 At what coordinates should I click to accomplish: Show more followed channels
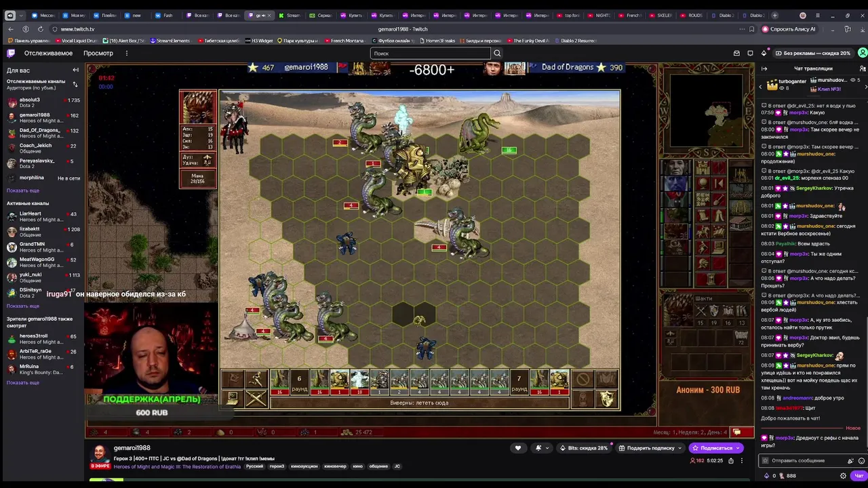(x=23, y=190)
